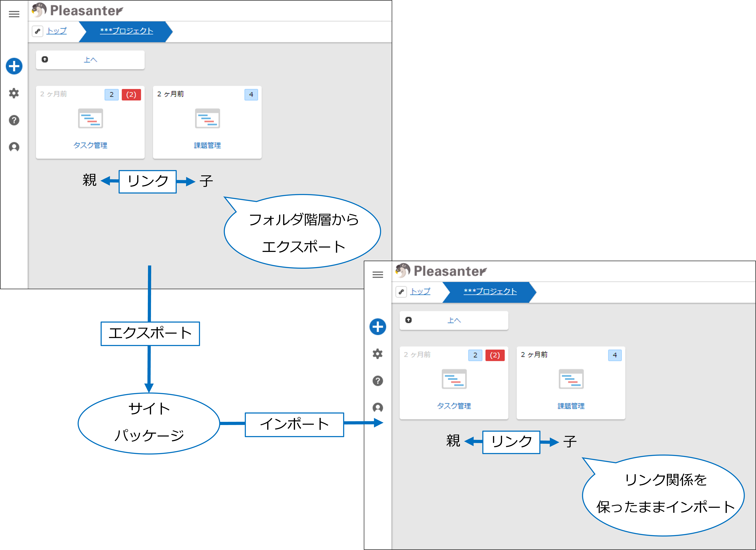
Task: Click blue plus icon in lower window
Action: tap(378, 327)
